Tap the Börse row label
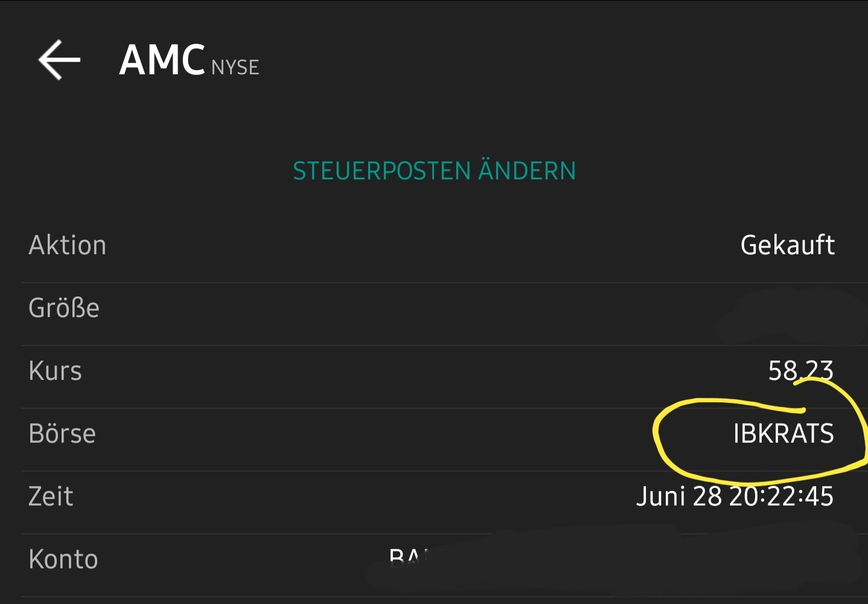 pyautogui.click(x=62, y=433)
